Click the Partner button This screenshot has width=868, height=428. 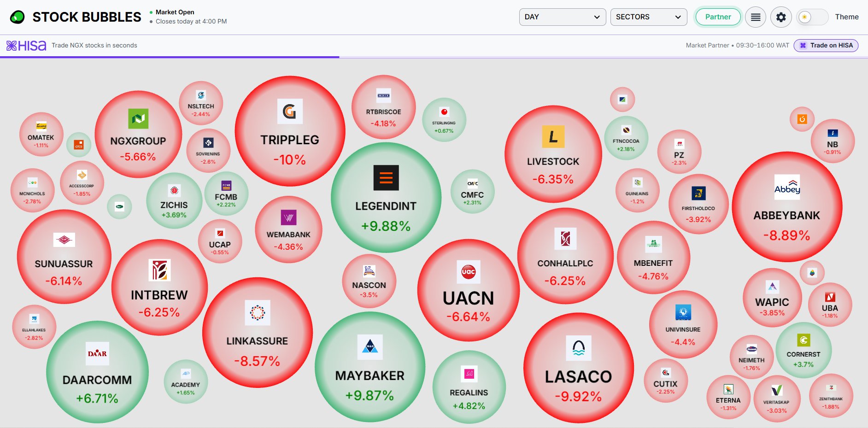pyautogui.click(x=718, y=17)
